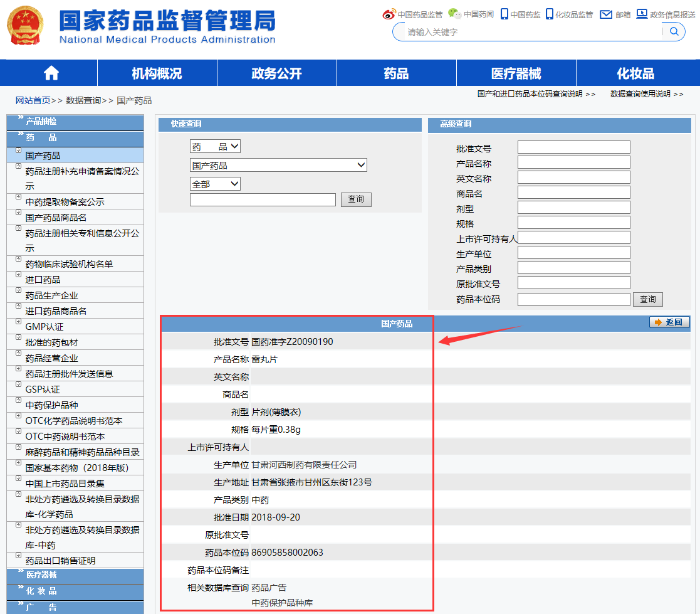Expand the 化妆品 sidebar section
Screen dimensions: 700x614
[x=75, y=591]
